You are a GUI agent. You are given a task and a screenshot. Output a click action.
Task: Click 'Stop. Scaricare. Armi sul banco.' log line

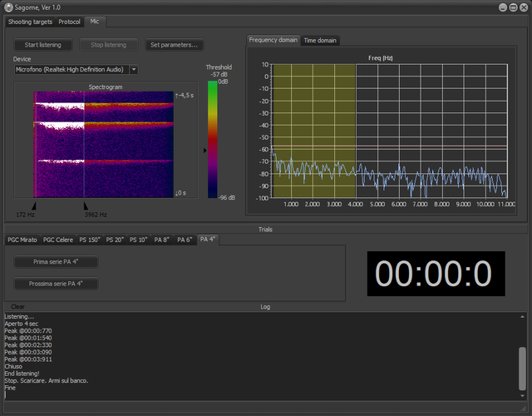tap(47, 381)
